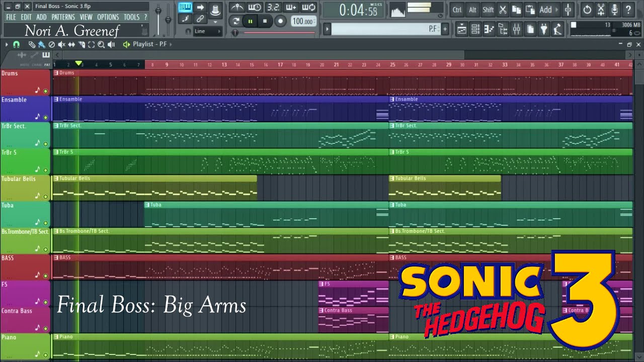Open Tuba clip menu at bar 8
Image resolution: width=644 pixels, height=362 pixels.
pyautogui.click(x=147, y=205)
